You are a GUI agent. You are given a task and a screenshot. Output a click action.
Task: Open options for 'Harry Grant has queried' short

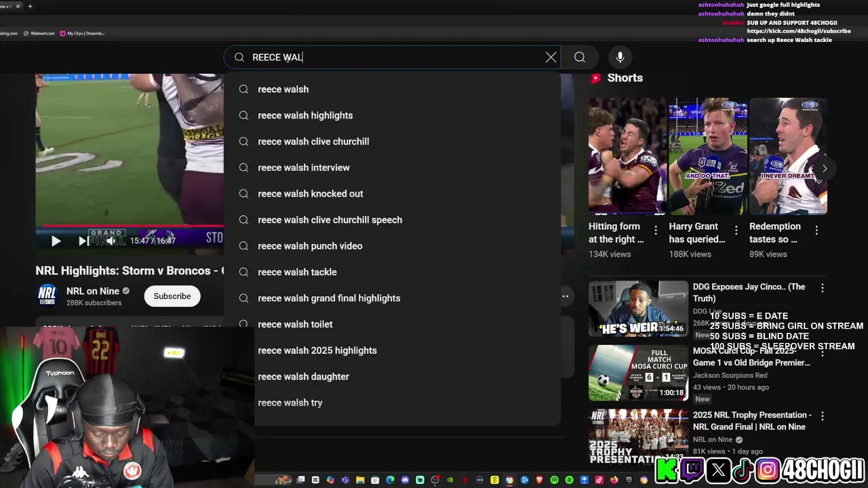pos(736,230)
